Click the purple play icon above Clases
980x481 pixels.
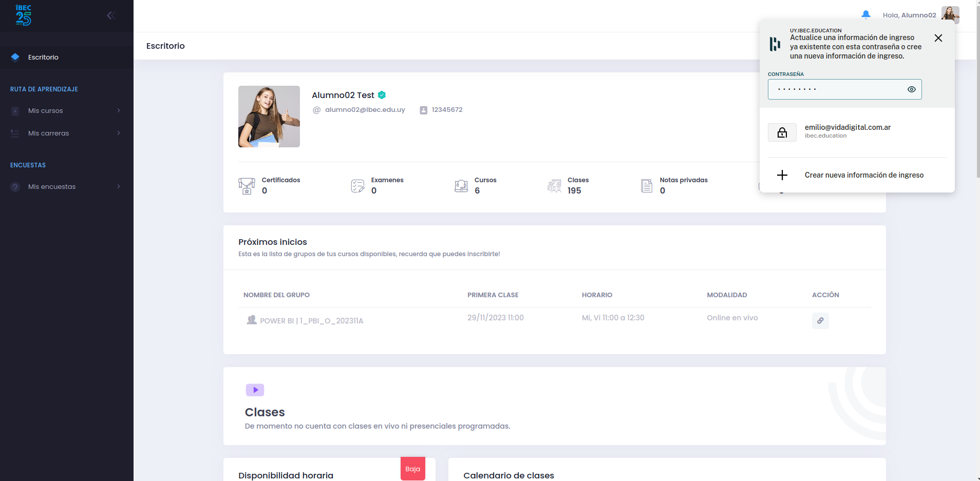pyautogui.click(x=255, y=390)
